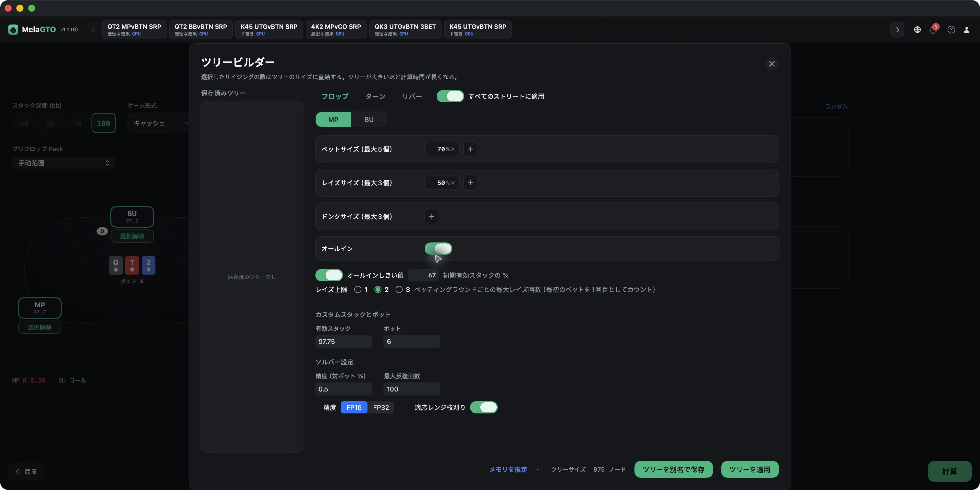Toggle apply to all streets switch
This screenshot has height=490, width=980.
(x=450, y=96)
